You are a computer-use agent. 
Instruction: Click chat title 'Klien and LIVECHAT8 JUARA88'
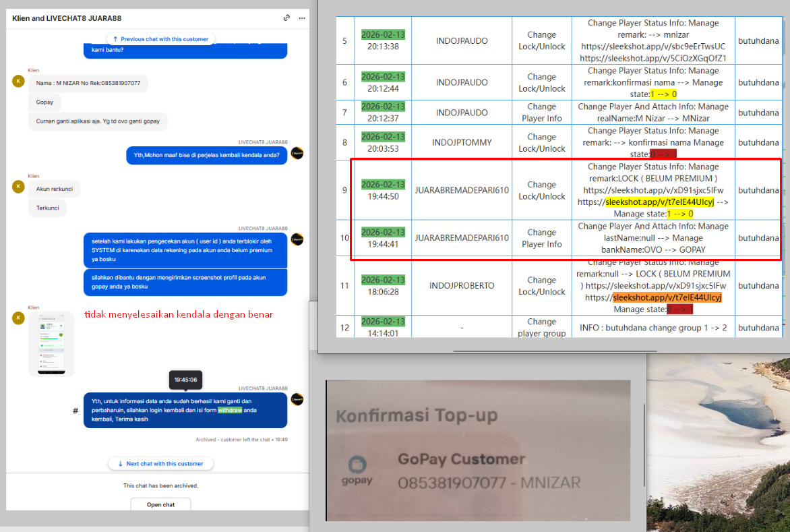[x=67, y=18]
